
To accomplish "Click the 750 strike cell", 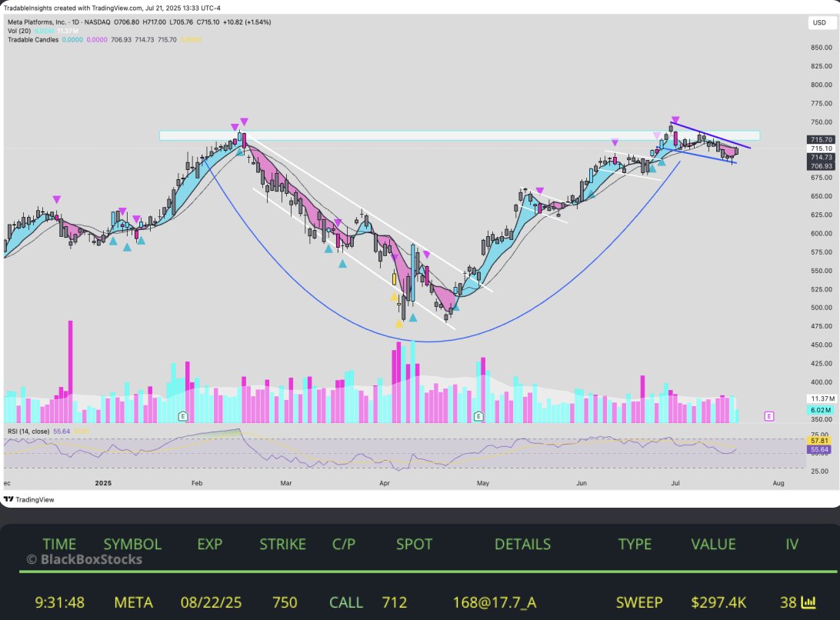I will (285, 602).
